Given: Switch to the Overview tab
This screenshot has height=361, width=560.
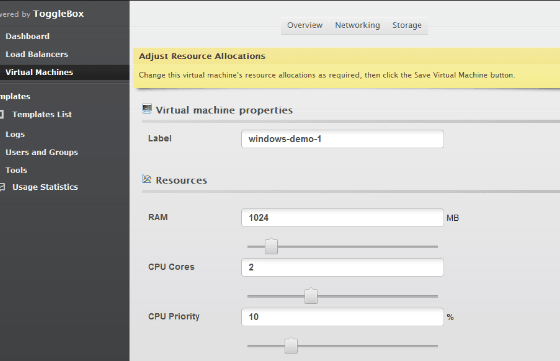Looking at the screenshot, I should (305, 25).
